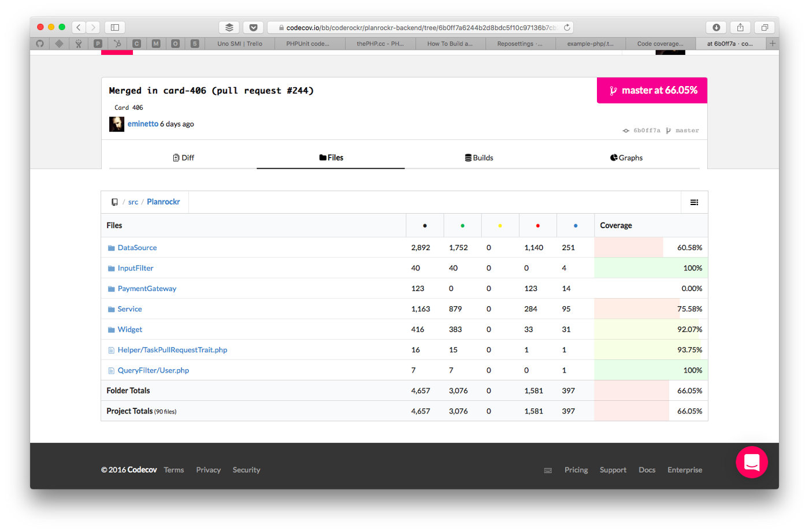Navigate to src in the breadcrumb
809x532 pixels.
(x=133, y=202)
